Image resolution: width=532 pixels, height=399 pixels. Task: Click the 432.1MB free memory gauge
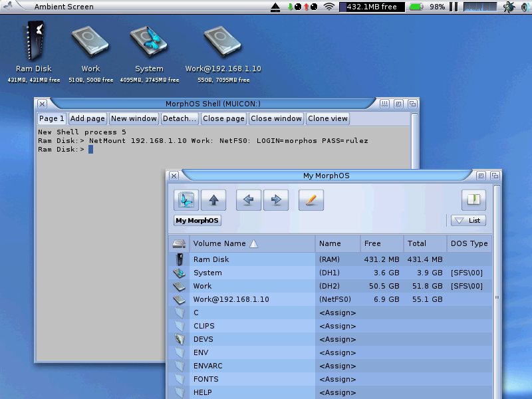(372, 7)
